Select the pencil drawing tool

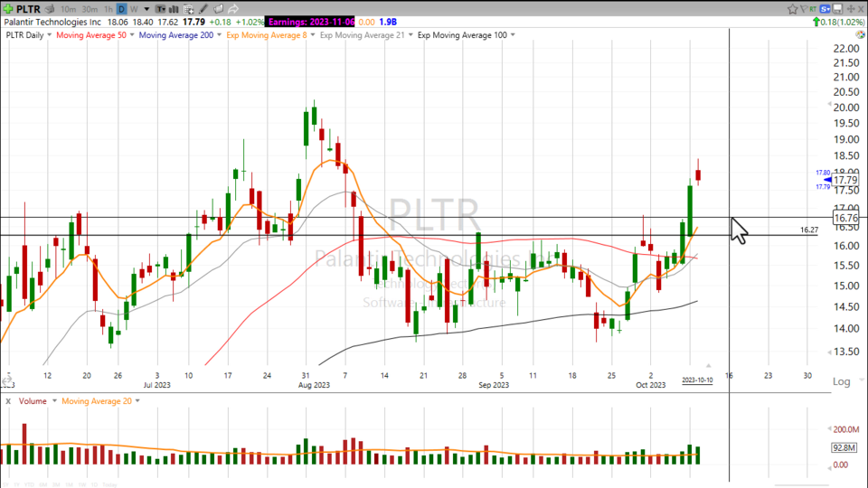(x=203, y=9)
